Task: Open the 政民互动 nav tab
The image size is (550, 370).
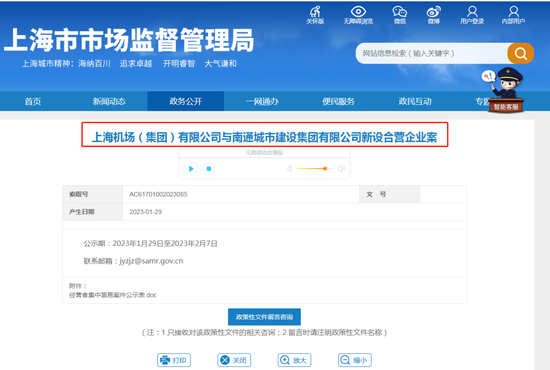Action: 415,101
